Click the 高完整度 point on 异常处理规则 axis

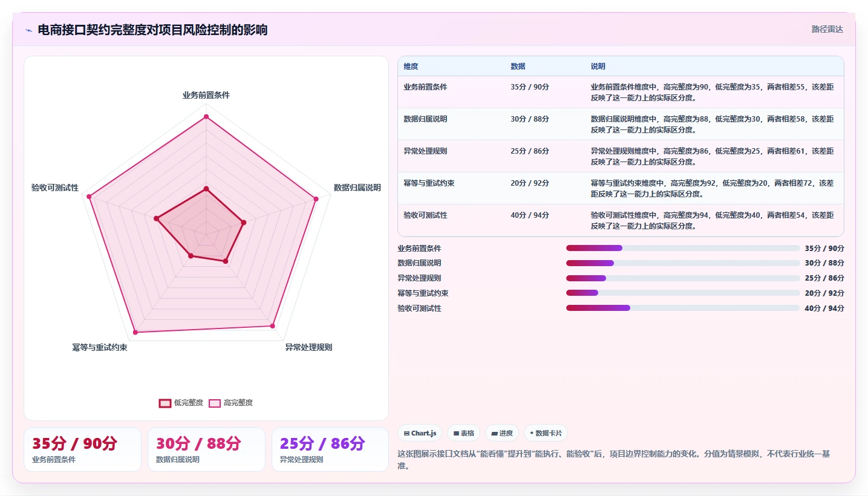coord(272,326)
